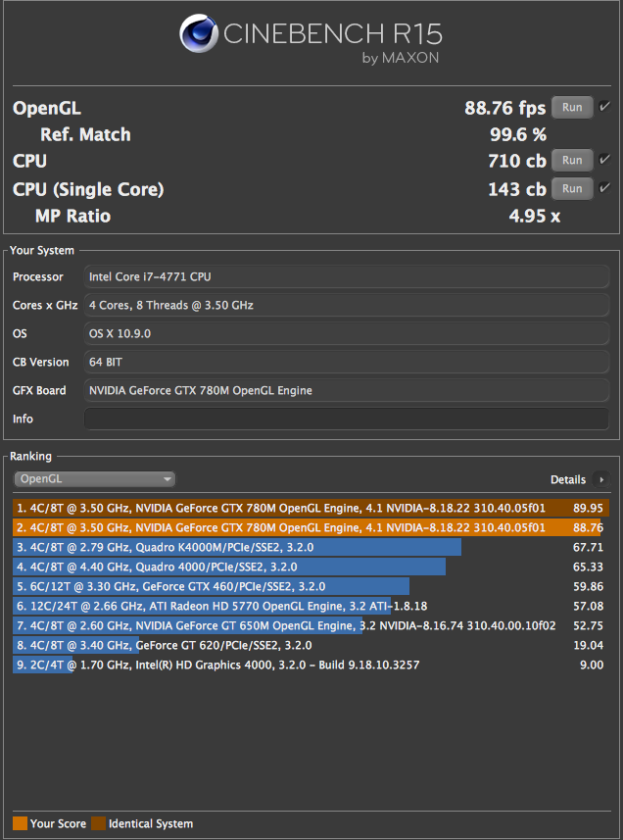The width and height of the screenshot is (623, 840).
Task: Select ranking row 3 Quadro K4000M
Action: [311, 548]
